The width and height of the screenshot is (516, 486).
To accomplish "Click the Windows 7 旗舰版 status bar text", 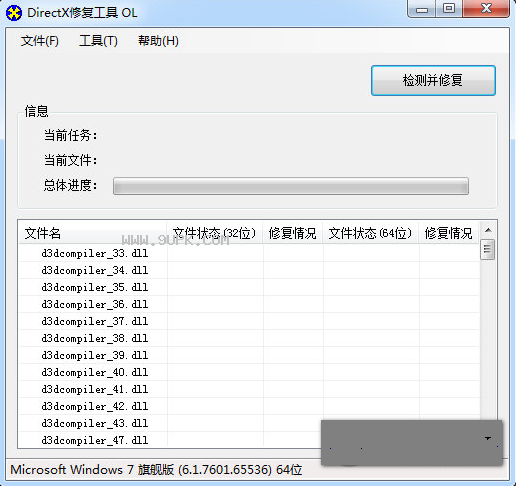I will point(156,470).
